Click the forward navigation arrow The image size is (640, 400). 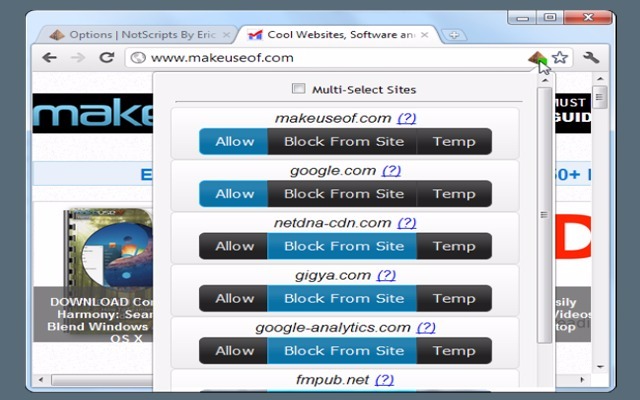pos(78,57)
